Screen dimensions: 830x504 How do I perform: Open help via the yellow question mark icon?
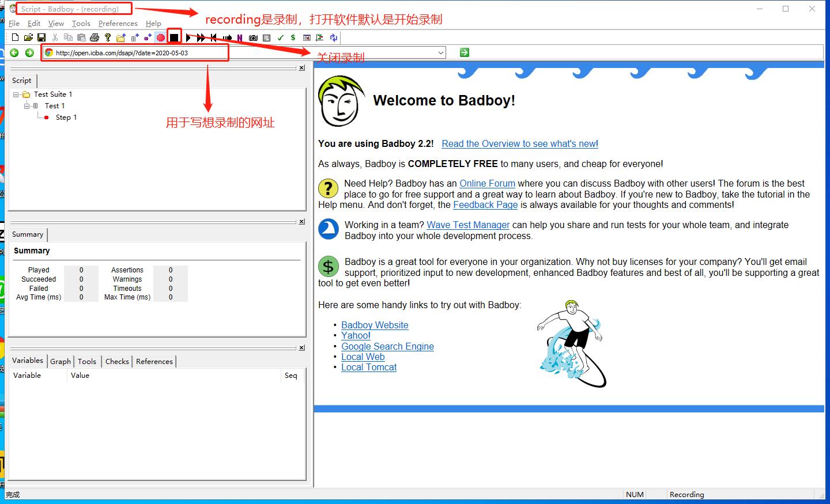pyautogui.click(x=108, y=37)
